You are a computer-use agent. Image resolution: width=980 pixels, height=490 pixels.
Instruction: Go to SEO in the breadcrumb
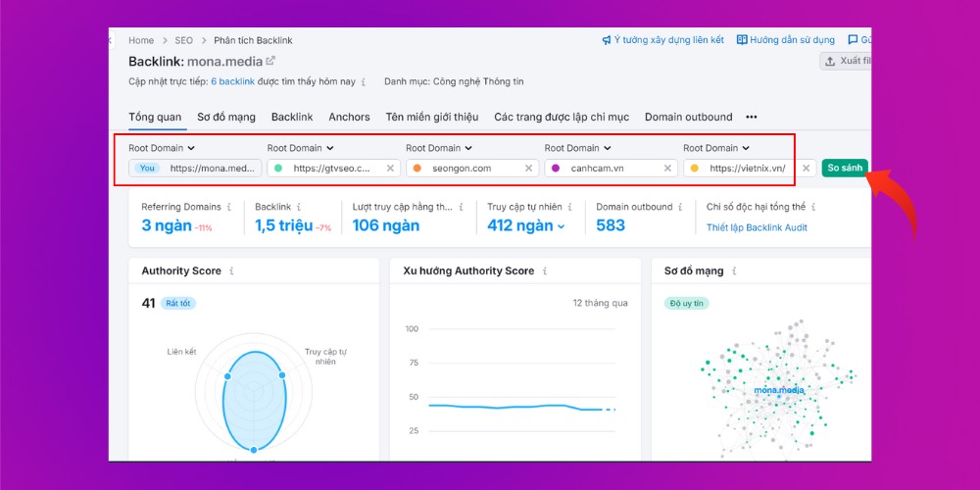pos(184,40)
